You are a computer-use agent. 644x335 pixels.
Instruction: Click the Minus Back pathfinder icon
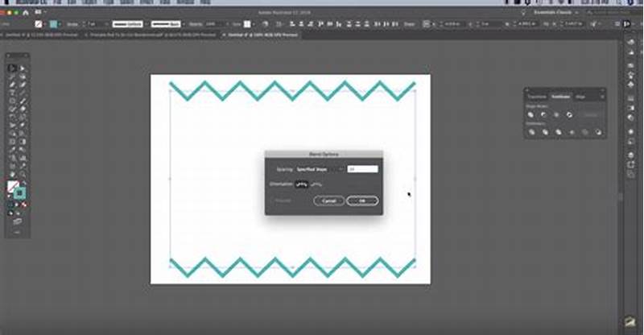598,132
